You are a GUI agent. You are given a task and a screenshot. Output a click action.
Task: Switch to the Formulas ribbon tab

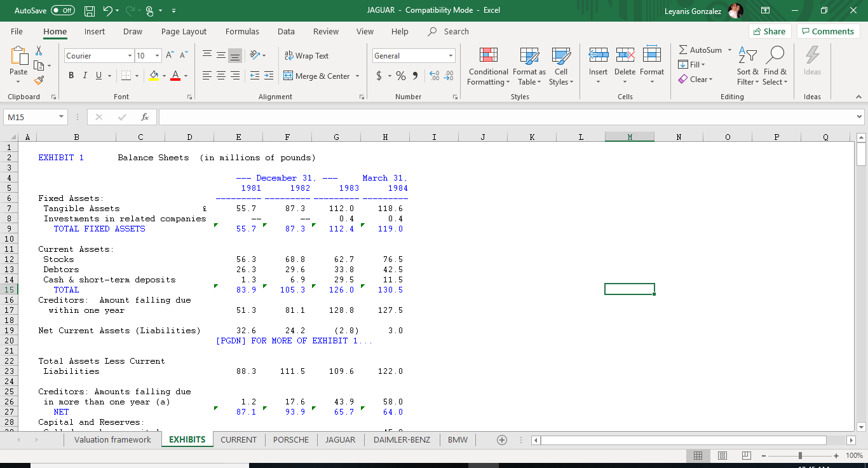tap(242, 31)
